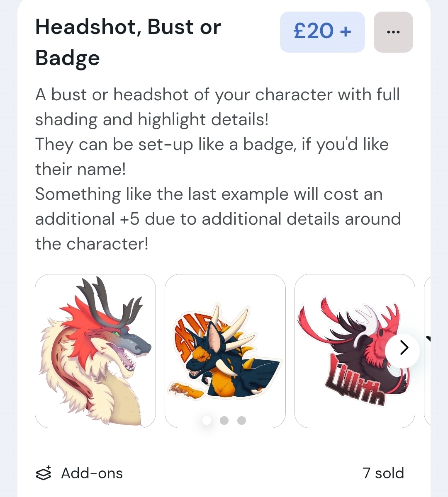448x497 pixels.
Task: Select the "They can be set-up" sentence
Action: [x=212, y=144]
